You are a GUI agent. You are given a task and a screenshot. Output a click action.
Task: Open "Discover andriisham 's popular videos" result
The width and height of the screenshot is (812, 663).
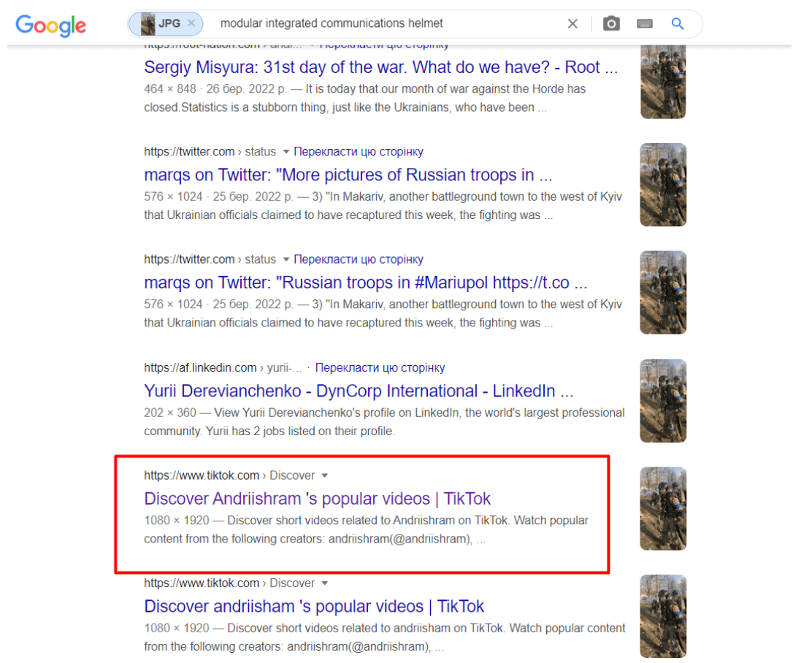(x=314, y=607)
